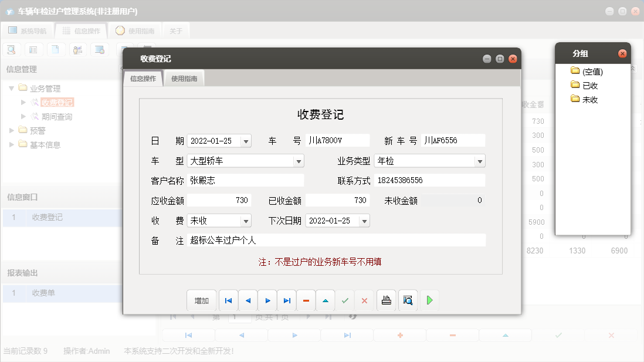The image size is (644, 362).
Task: Open the 业务类型 dropdown
Action: click(481, 160)
